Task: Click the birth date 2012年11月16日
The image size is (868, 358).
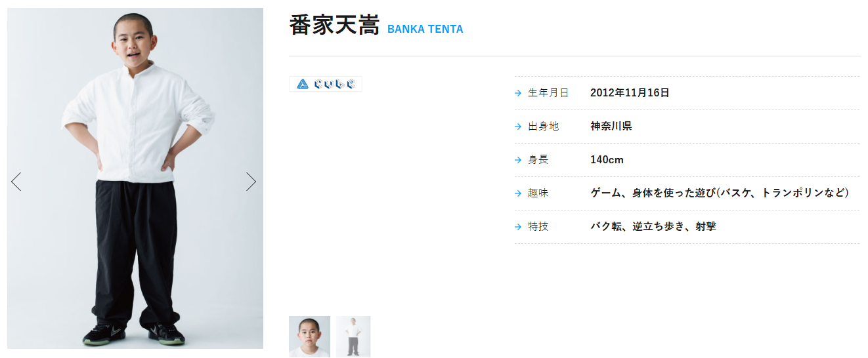Action: coord(630,93)
